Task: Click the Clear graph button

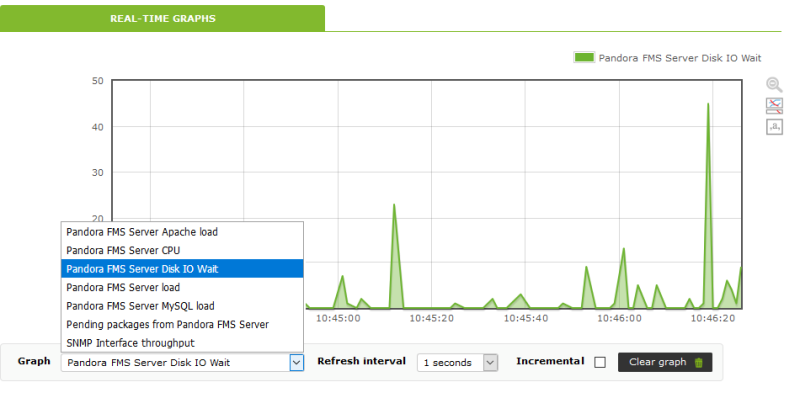Action: click(x=665, y=362)
